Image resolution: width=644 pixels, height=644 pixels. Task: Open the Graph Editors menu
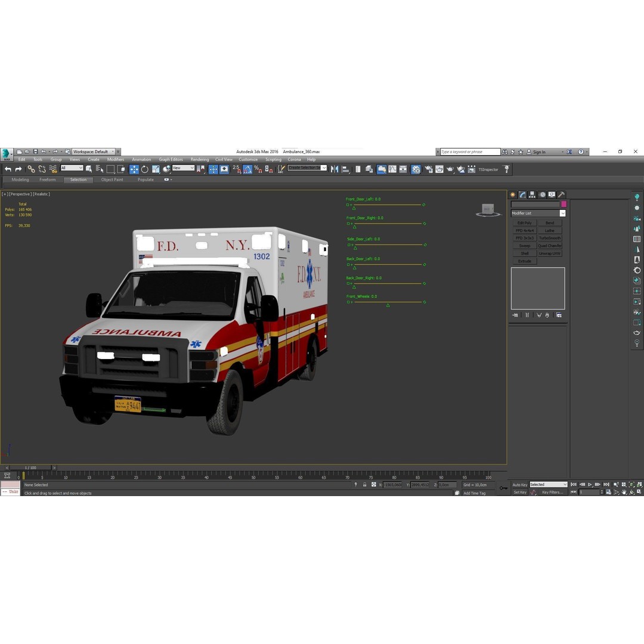[x=171, y=159]
